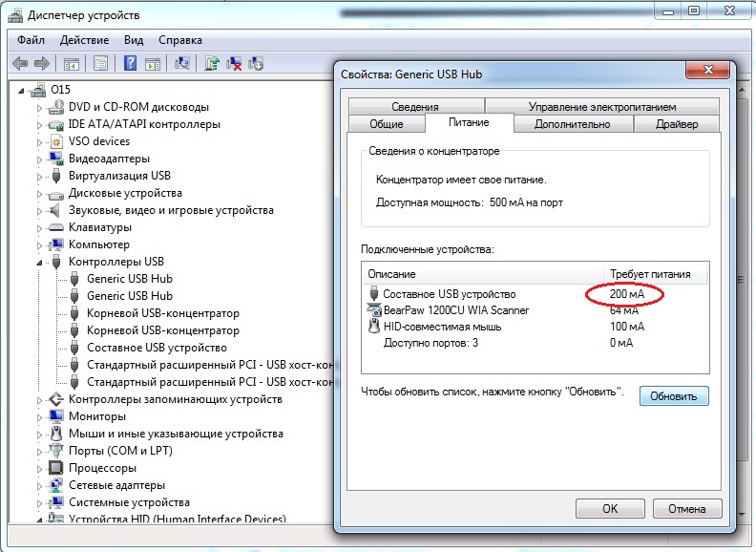Collapse the O15 root node
The width and height of the screenshot is (756, 552).
click(21, 91)
